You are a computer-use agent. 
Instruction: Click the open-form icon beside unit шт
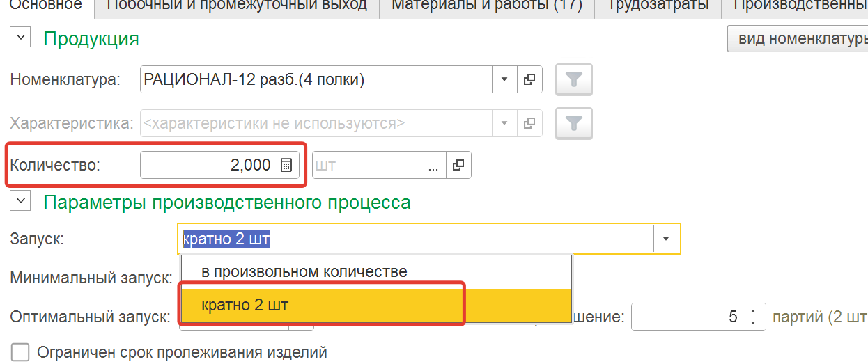458,166
